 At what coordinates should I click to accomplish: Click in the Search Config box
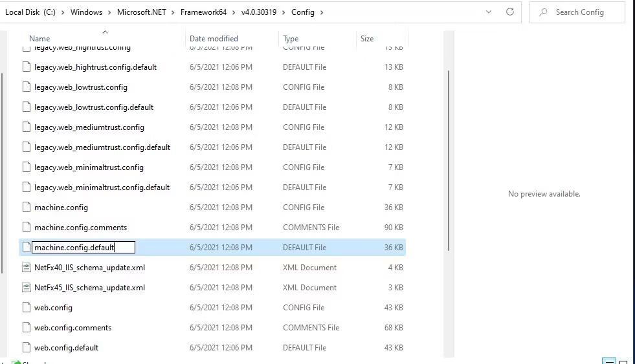pyautogui.click(x=583, y=12)
